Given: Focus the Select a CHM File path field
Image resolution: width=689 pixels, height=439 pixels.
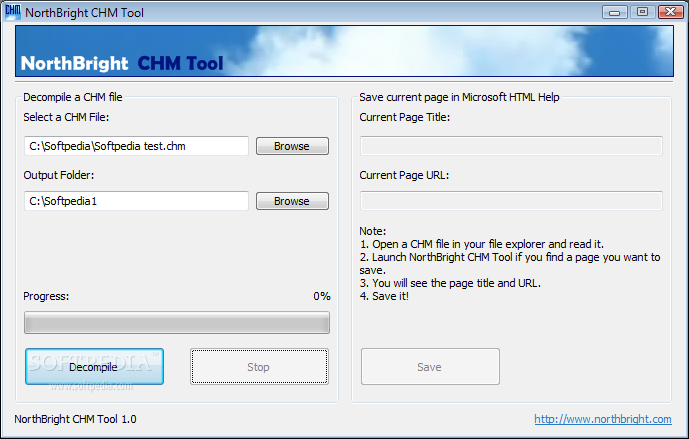Looking at the screenshot, I should coord(136,146).
